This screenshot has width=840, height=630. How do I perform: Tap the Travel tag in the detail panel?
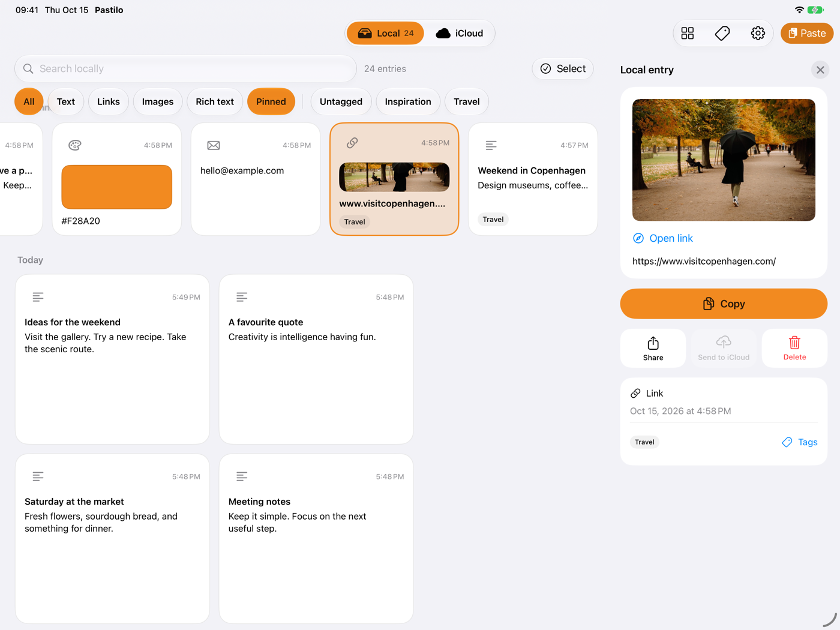pos(645,442)
